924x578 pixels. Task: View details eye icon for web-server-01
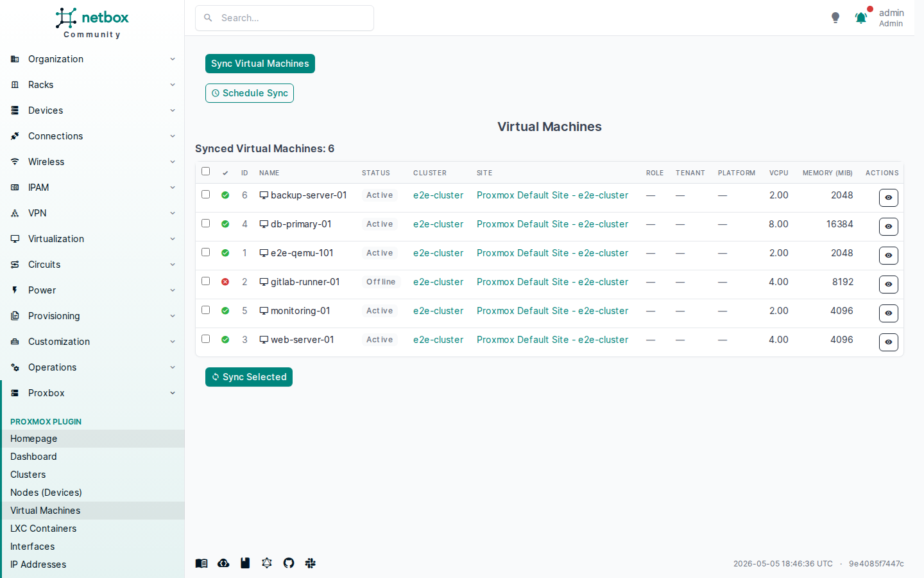(x=888, y=342)
